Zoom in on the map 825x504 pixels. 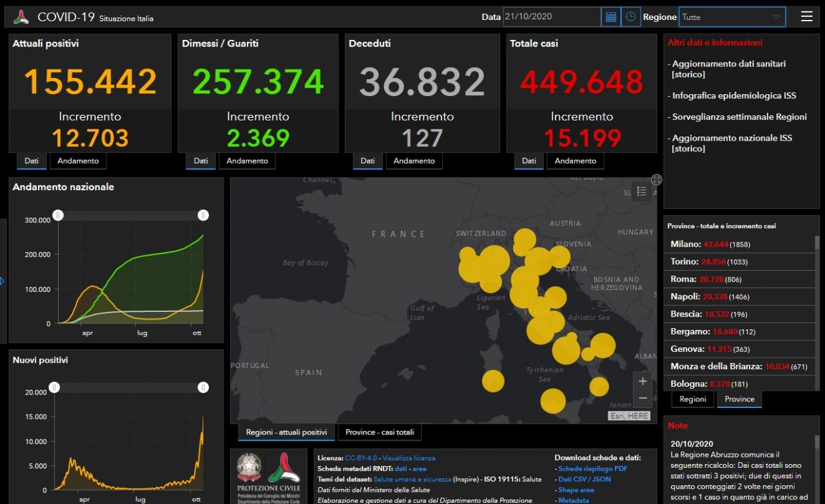point(643,381)
